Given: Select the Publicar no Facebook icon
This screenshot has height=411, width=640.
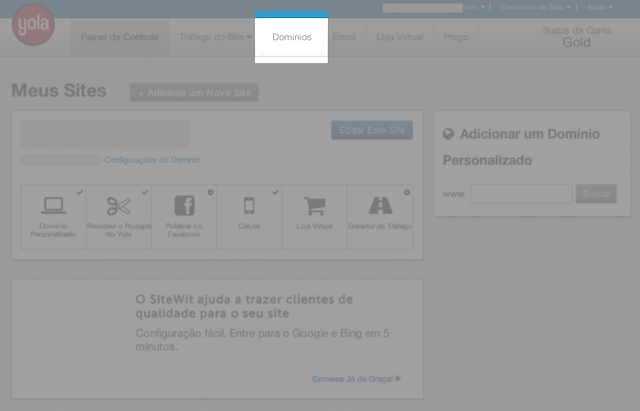Looking at the screenshot, I should (x=184, y=206).
